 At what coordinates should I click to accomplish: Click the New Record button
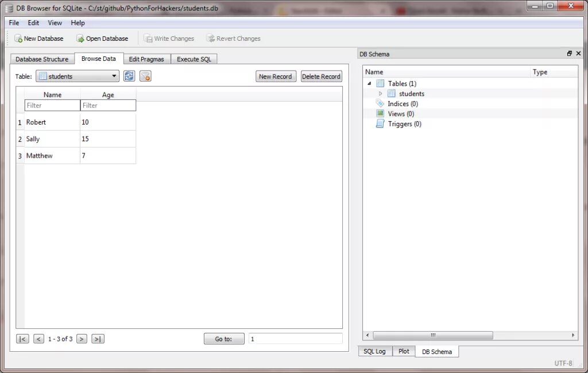tap(276, 76)
